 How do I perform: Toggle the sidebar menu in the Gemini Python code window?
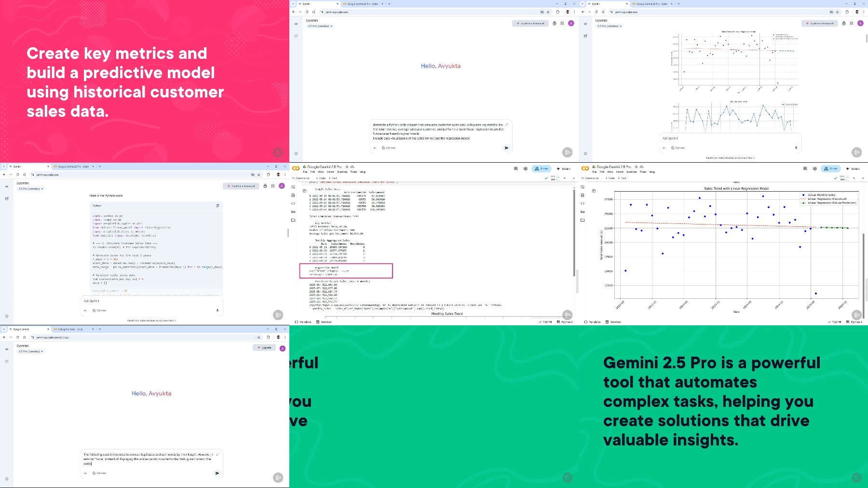pos(7,186)
